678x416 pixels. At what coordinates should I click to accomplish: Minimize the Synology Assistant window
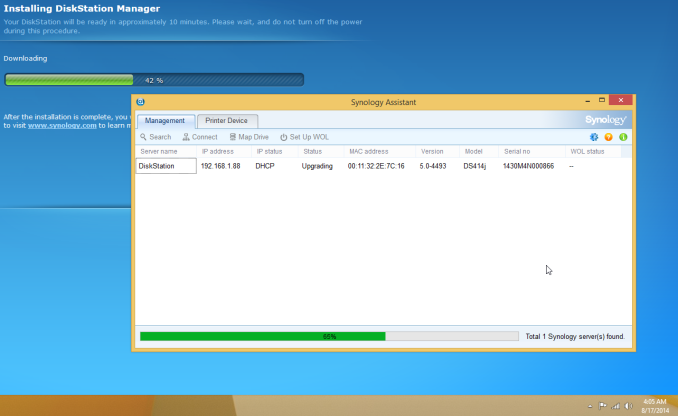pos(588,100)
